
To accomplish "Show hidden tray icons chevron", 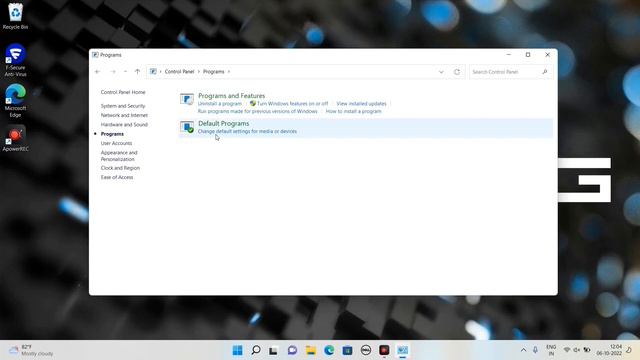I will (x=523, y=350).
